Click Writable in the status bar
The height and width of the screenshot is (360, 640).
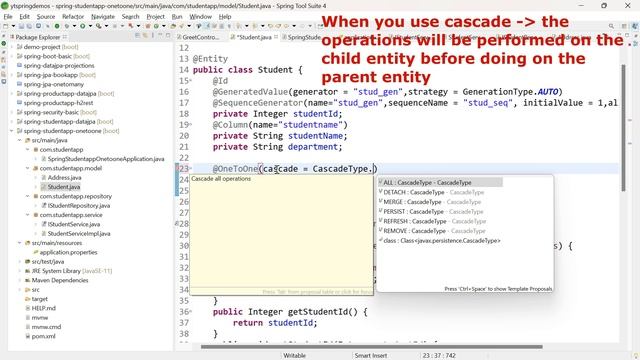pos(294,356)
